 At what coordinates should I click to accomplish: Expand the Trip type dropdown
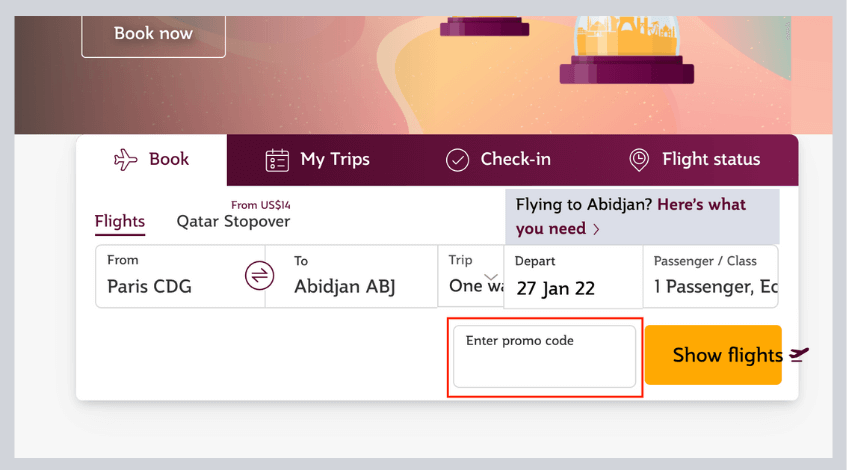point(471,276)
